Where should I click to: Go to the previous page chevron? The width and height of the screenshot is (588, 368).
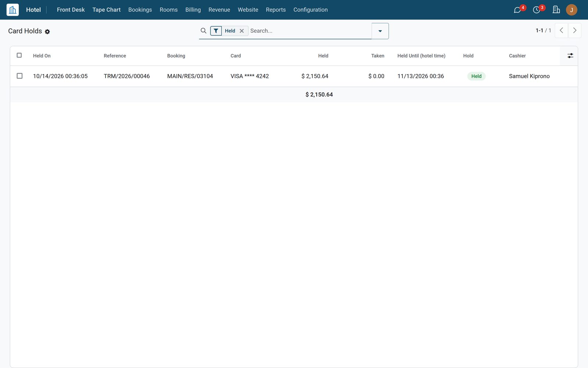pyautogui.click(x=561, y=31)
